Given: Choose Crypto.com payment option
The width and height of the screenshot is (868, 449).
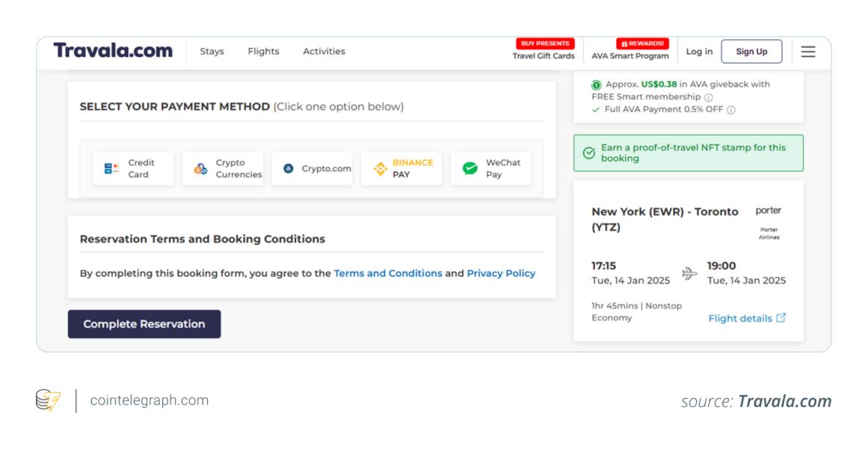Looking at the screenshot, I should click(x=313, y=168).
